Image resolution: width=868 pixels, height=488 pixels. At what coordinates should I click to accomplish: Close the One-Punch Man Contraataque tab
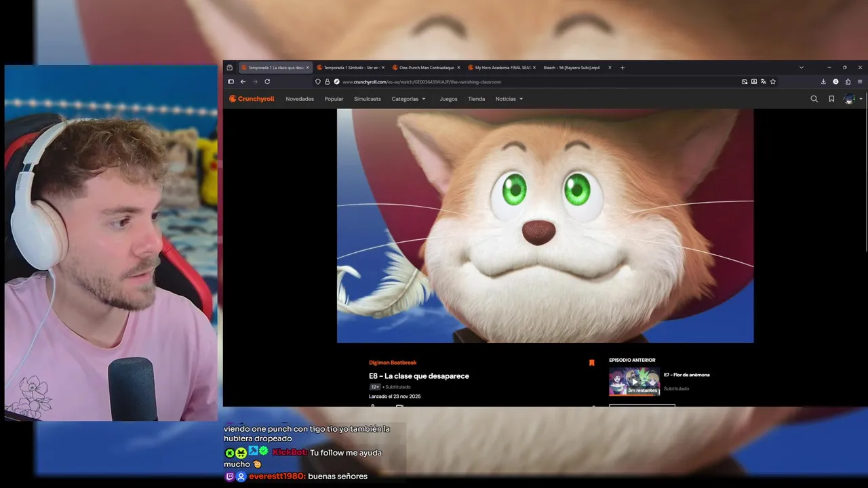coord(458,68)
